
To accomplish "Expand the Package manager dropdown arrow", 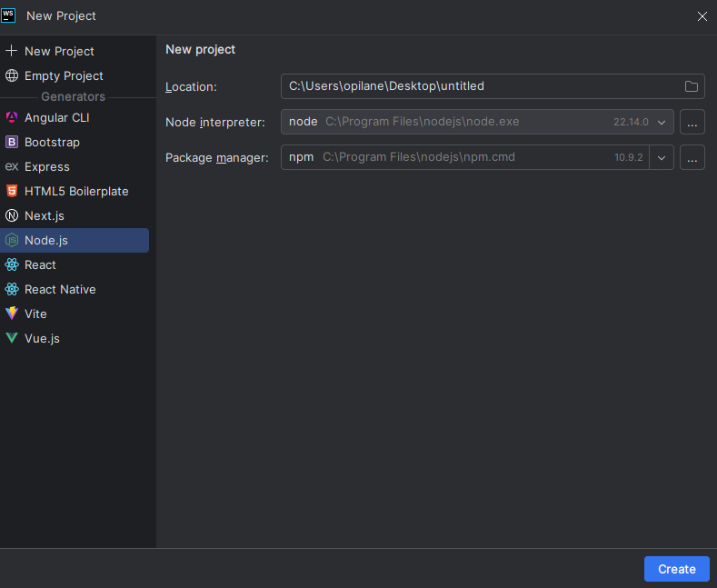I will (662, 158).
